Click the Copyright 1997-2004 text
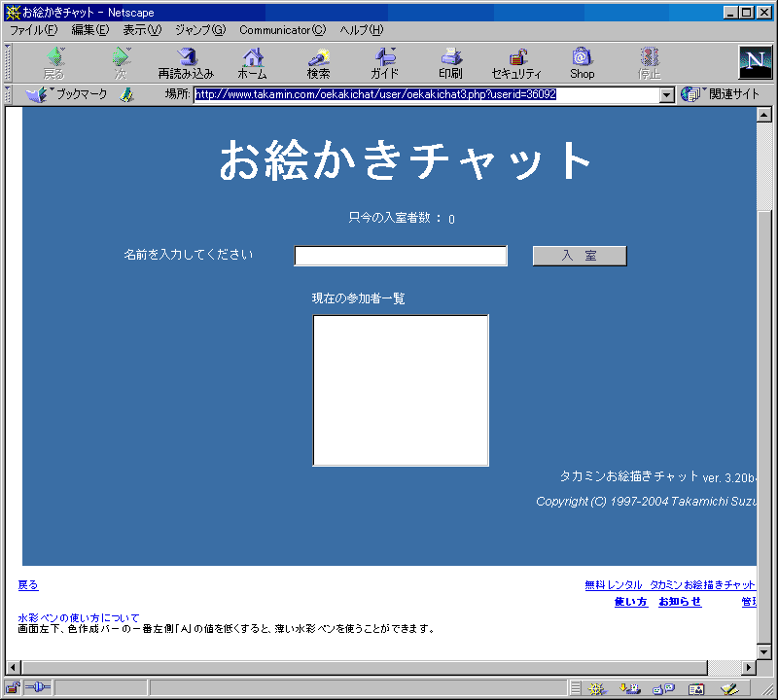The width and height of the screenshot is (778, 700). point(646,502)
